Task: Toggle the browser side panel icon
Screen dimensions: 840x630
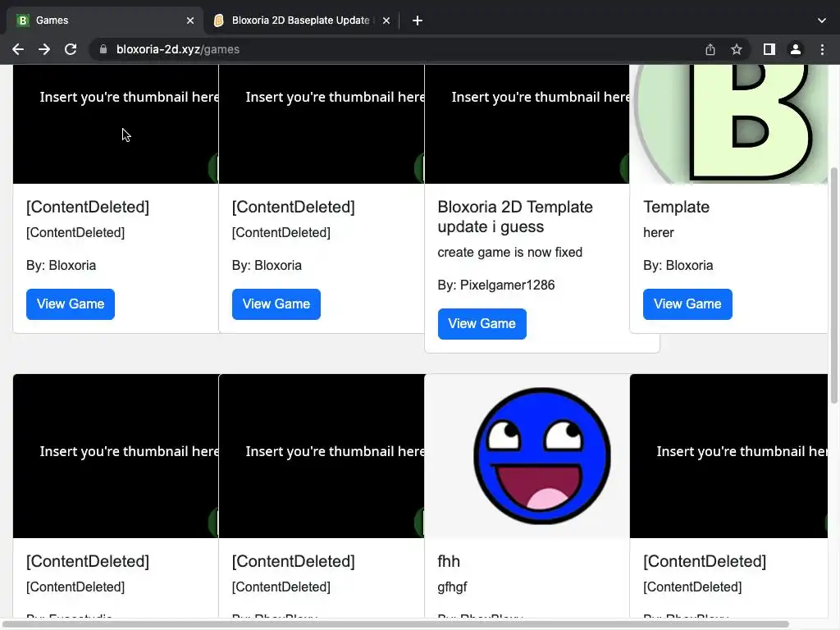Action: pyautogui.click(x=769, y=49)
